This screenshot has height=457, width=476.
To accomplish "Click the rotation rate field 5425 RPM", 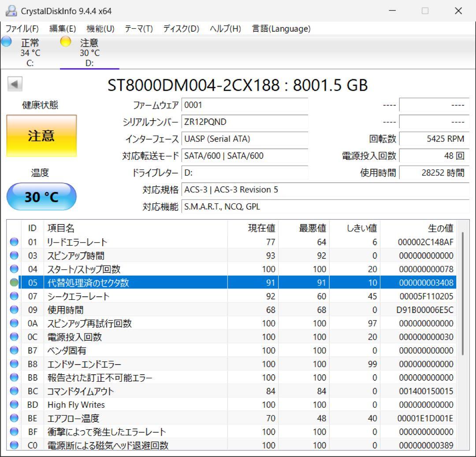I will pos(434,139).
